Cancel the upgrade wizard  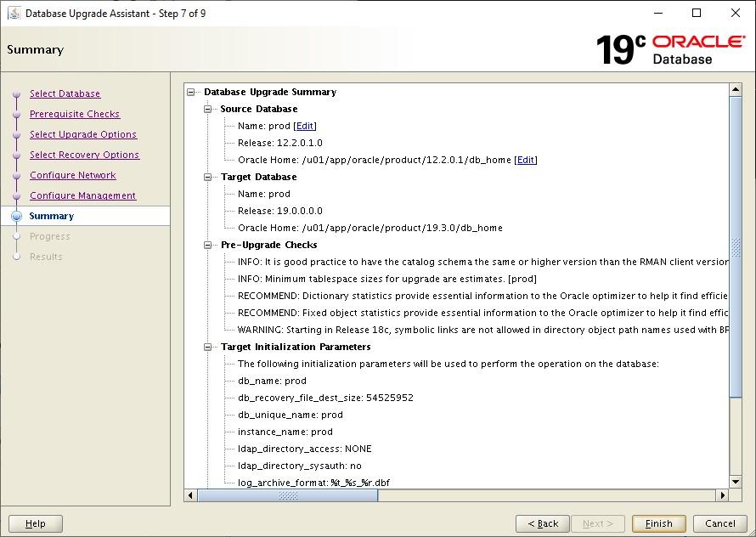719,523
